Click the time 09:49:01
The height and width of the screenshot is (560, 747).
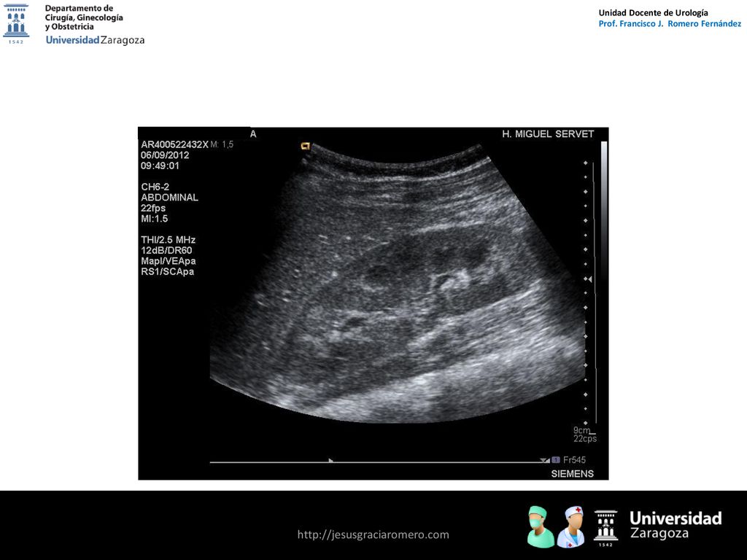pos(160,166)
